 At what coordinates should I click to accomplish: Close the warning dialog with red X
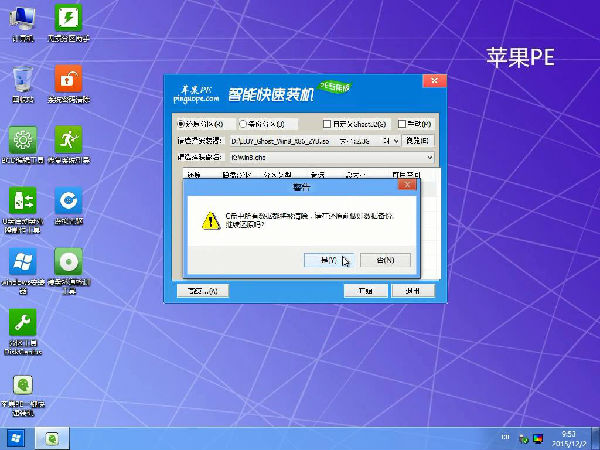click(407, 185)
